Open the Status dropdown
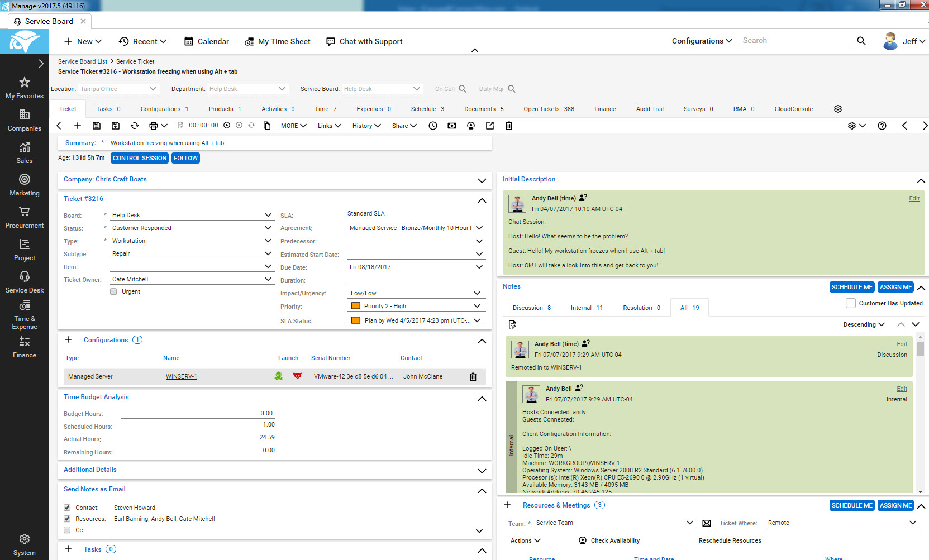 [268, 228]
